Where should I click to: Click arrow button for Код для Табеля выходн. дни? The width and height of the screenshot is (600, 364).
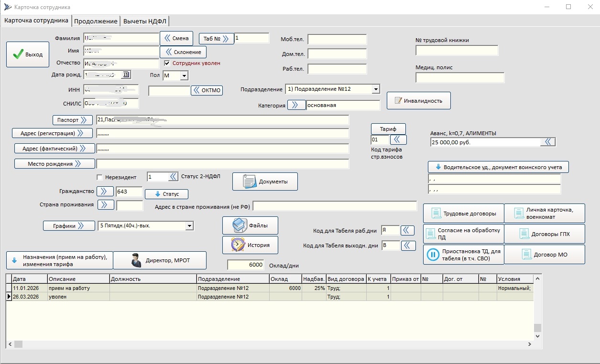click(x=407, y=246)
